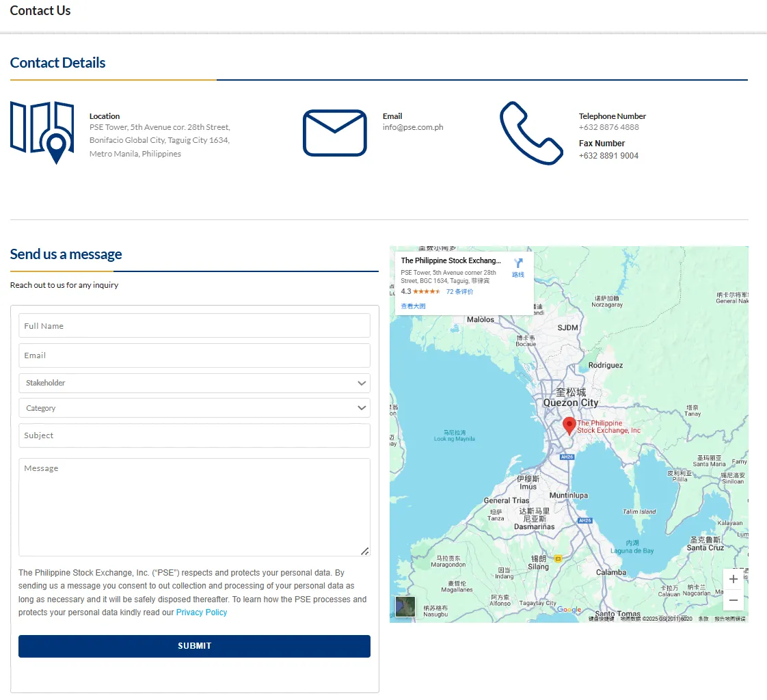Zoom in the map with plus button

point(733,579)
